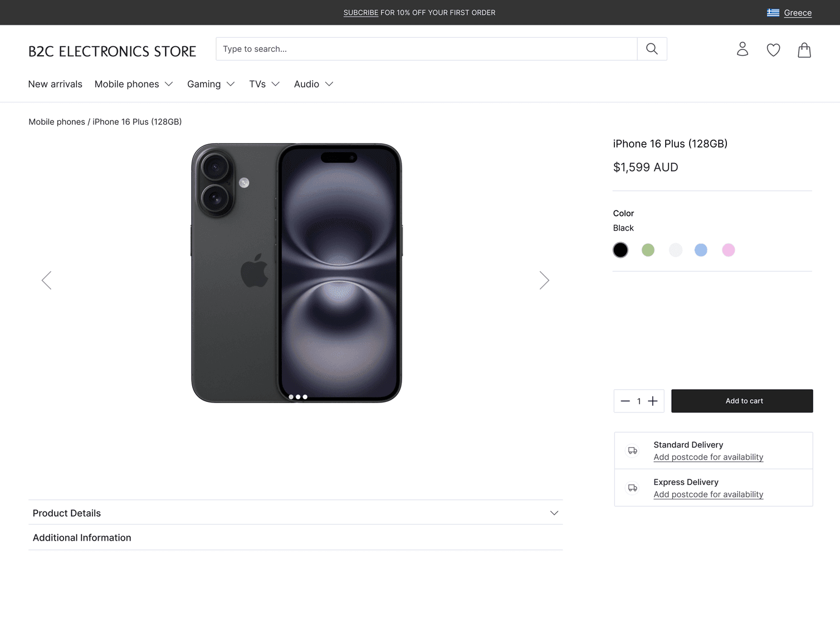Open the Mobile phones dropdown menu

click(x=134, y=84)
